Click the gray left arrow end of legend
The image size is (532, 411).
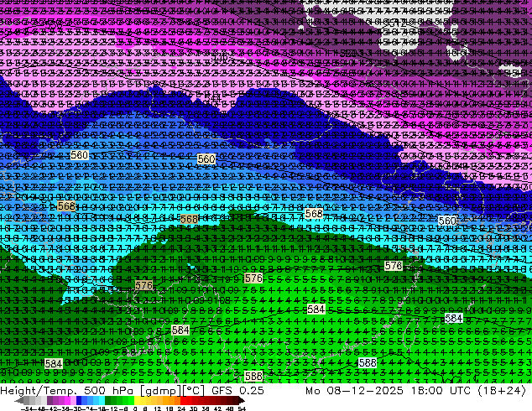click(19, 400)
